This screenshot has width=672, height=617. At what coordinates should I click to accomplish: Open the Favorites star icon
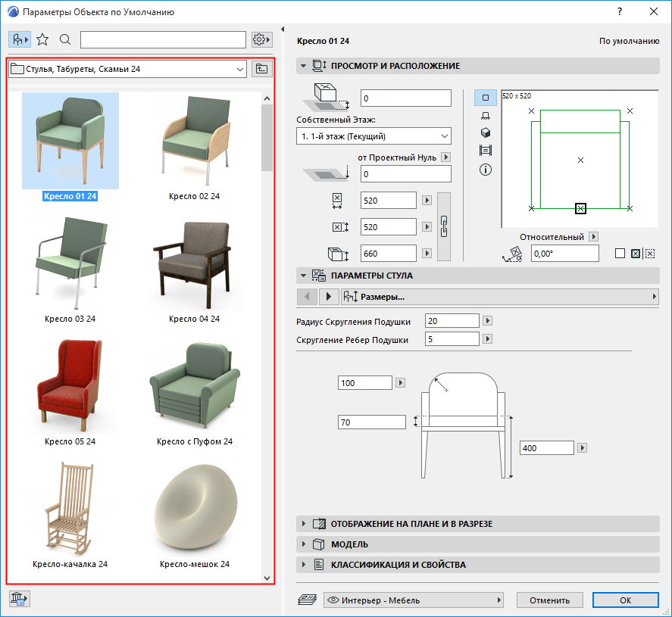[42, 39]
